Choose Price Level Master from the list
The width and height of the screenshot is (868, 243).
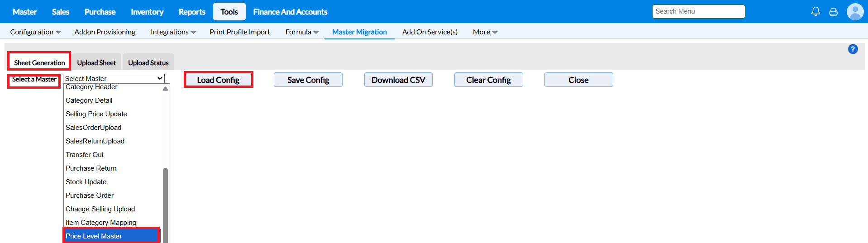[x=94, y=236]
